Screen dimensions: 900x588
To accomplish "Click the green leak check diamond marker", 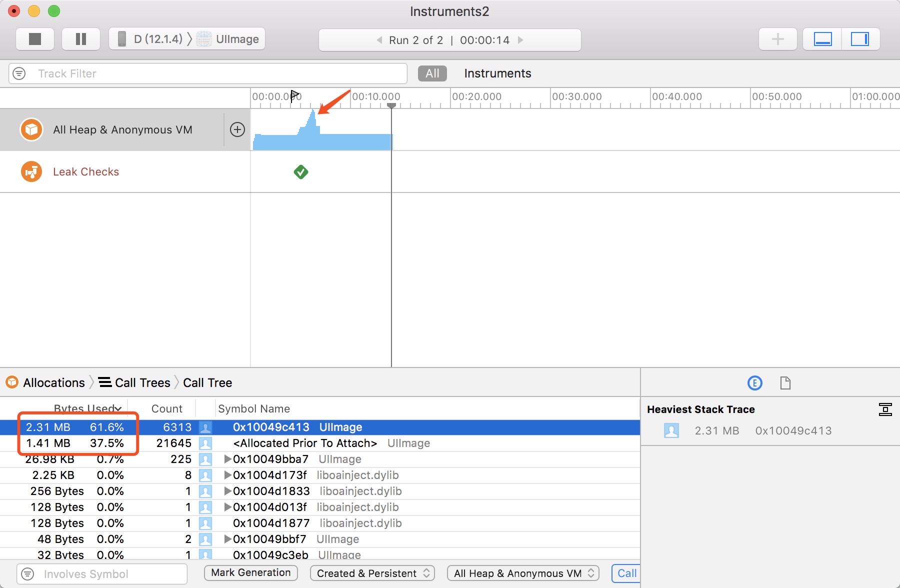I will point(300,172).
